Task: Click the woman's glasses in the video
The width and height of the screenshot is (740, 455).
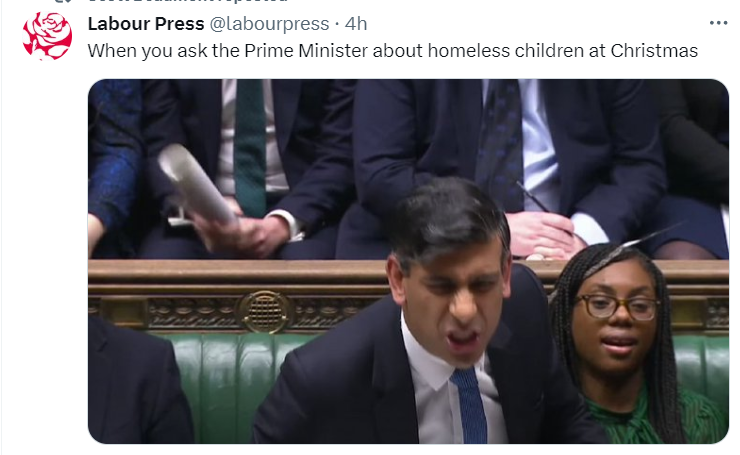Action: click(x=617, y=306)
